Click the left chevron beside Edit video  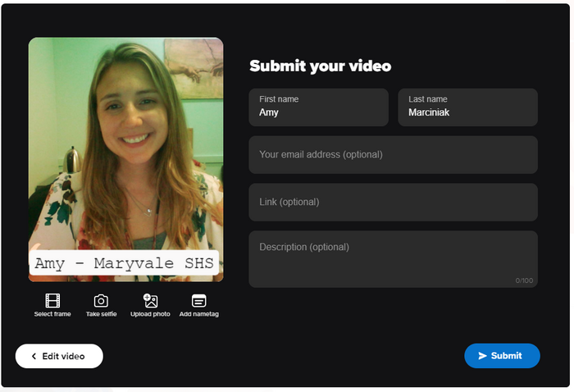tap(34, 357)
